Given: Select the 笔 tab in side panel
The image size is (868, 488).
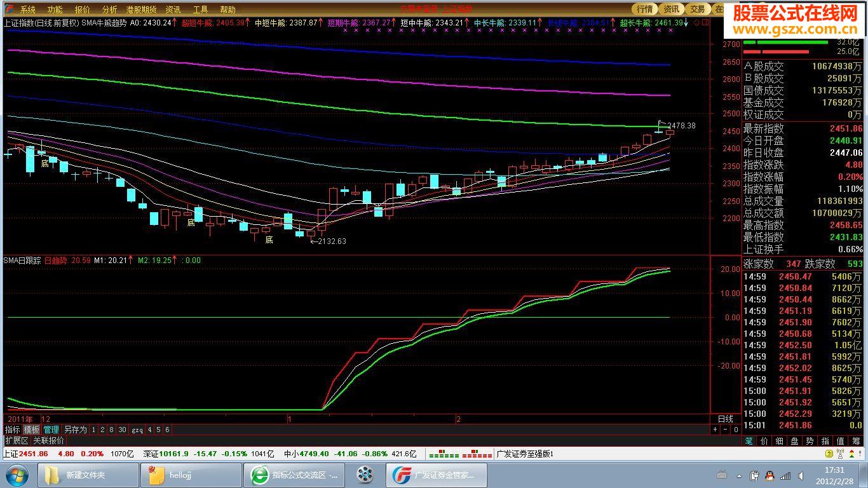Looking at the screenshot, I should [x=749, y=441].
